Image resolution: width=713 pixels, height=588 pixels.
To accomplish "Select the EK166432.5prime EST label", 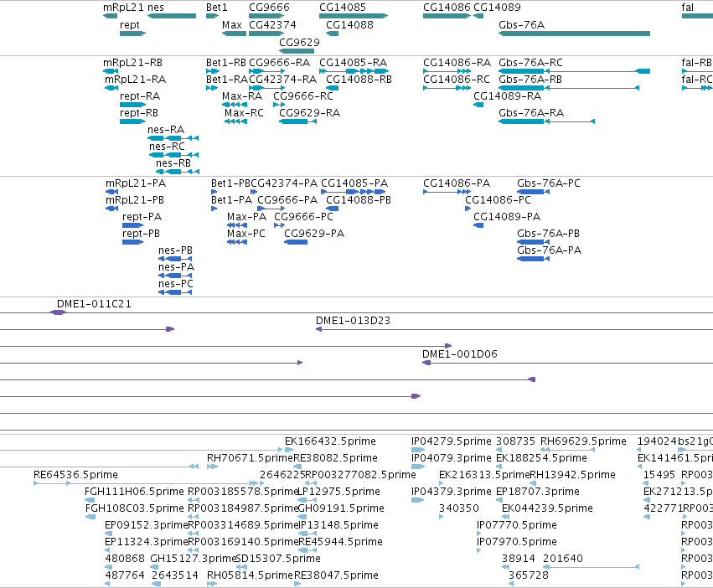I will point(331,441).
